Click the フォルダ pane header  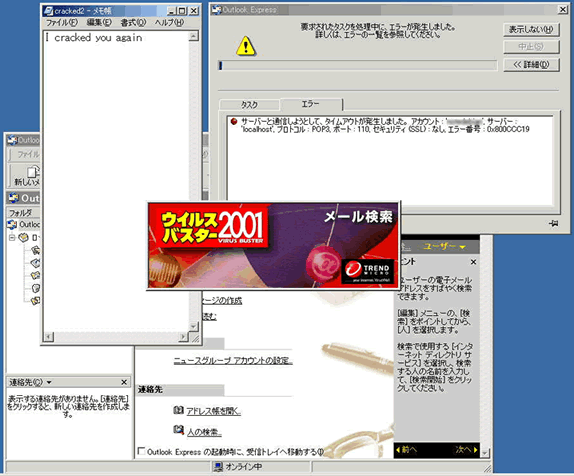pyautogui.click(x=23, y=212)
